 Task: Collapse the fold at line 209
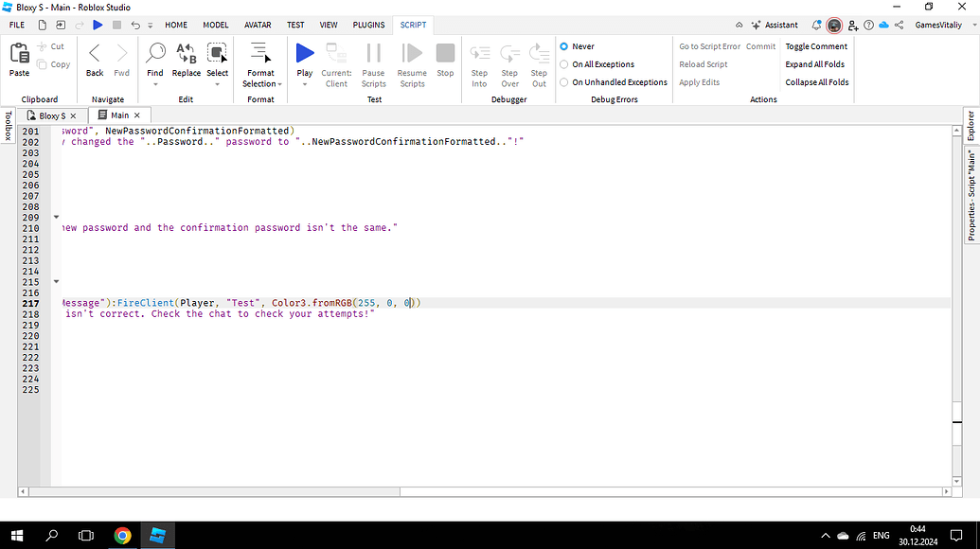pos(56,218)
